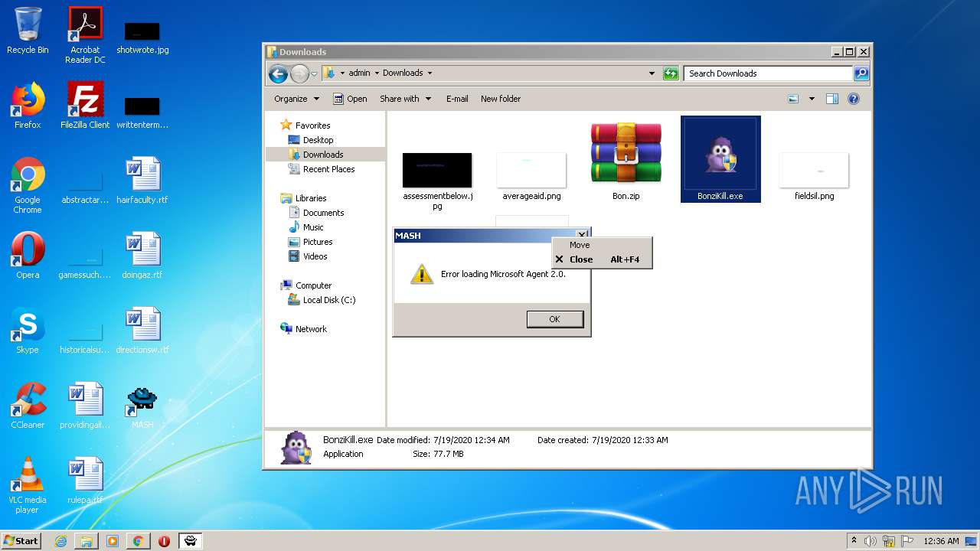Image resolution: width=980 pixels, height=551 pixels.
Task: Open the Start menu
Action: coord(21,541)
